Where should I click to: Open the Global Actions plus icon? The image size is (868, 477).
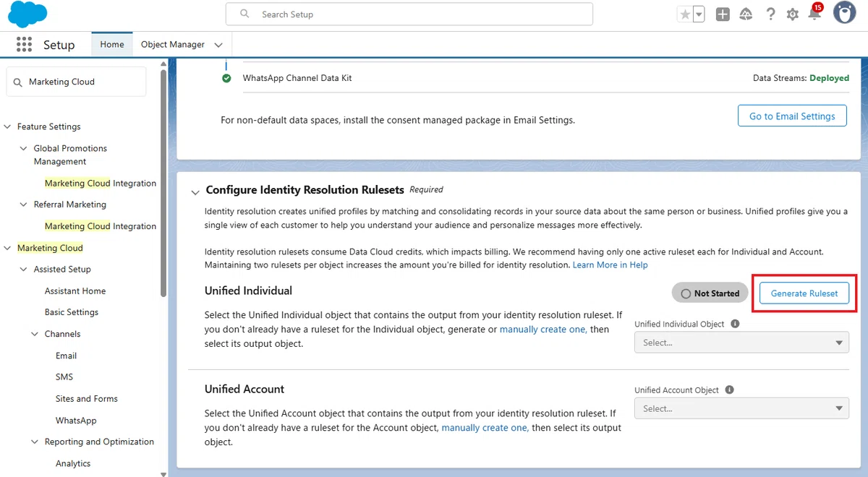click(x=723, y=14)
